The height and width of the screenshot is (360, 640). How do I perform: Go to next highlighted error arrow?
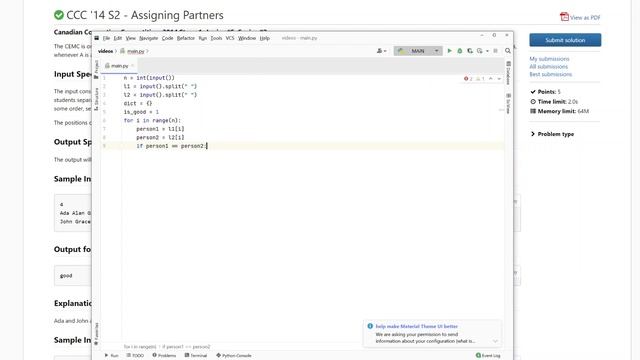tap(499, 79)
